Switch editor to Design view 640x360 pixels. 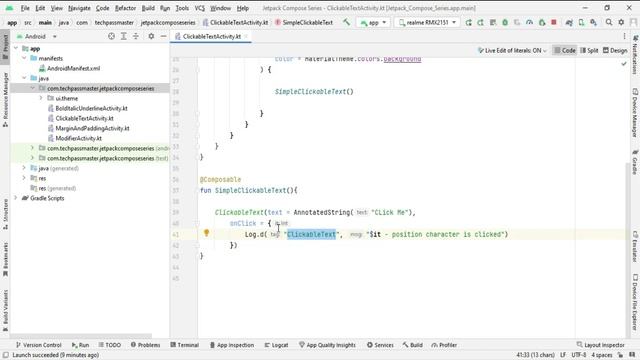tap(615, 51)
